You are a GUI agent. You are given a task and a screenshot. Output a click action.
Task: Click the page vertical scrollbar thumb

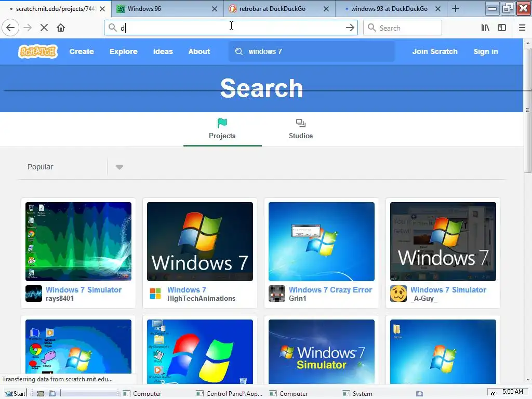coord(528,110)
